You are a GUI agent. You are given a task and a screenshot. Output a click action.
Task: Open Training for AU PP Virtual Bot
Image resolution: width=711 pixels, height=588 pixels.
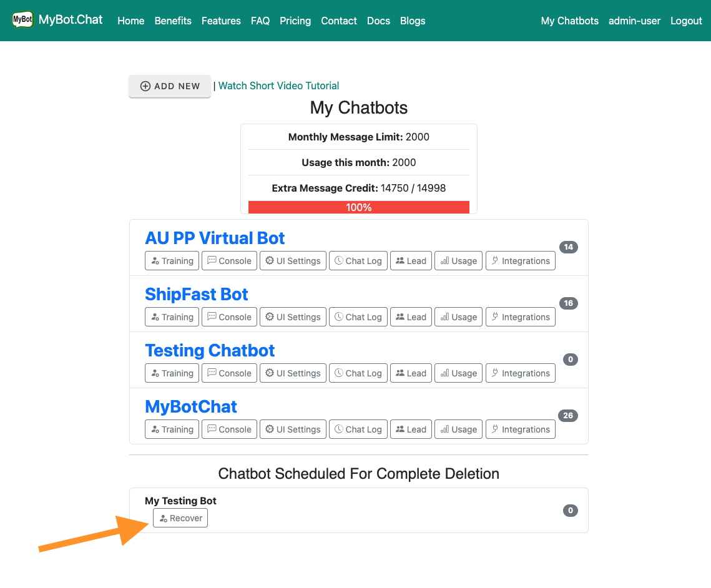pos(172,261)
